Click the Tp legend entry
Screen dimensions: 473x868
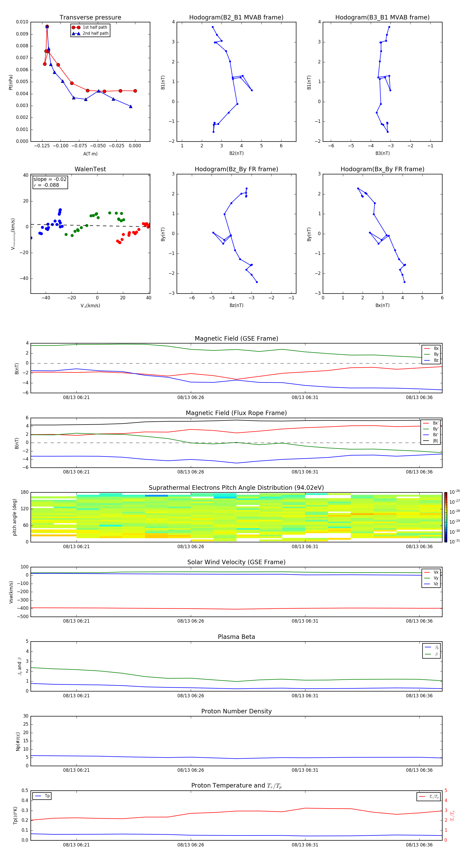click(x=42, y=796)
